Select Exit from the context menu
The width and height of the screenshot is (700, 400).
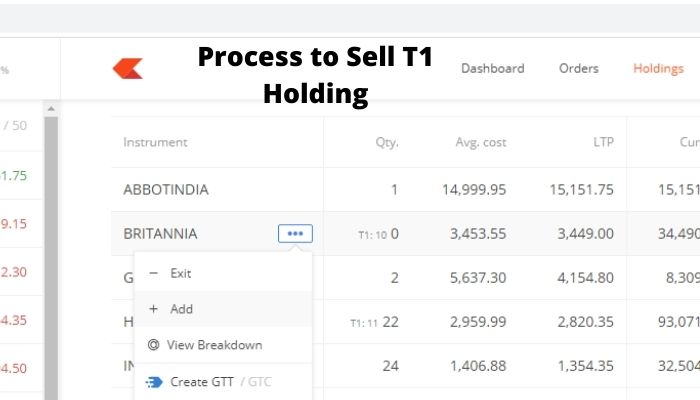point(223,273)
